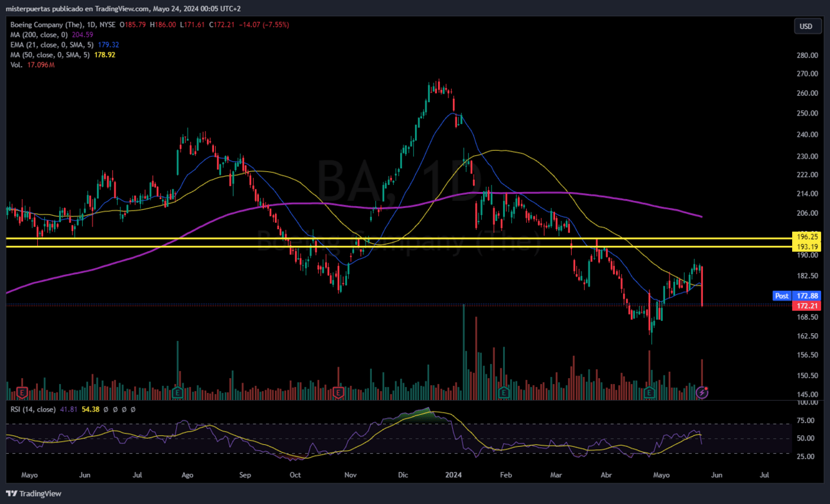
Task: Select the RSI (14, close) legend
Action: click(x=33, y=409)
